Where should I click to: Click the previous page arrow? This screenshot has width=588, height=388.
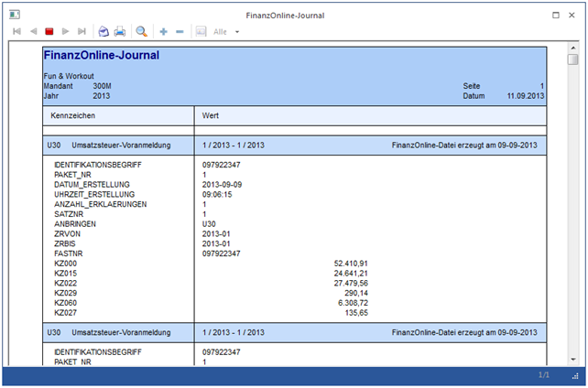click(34, 31)
